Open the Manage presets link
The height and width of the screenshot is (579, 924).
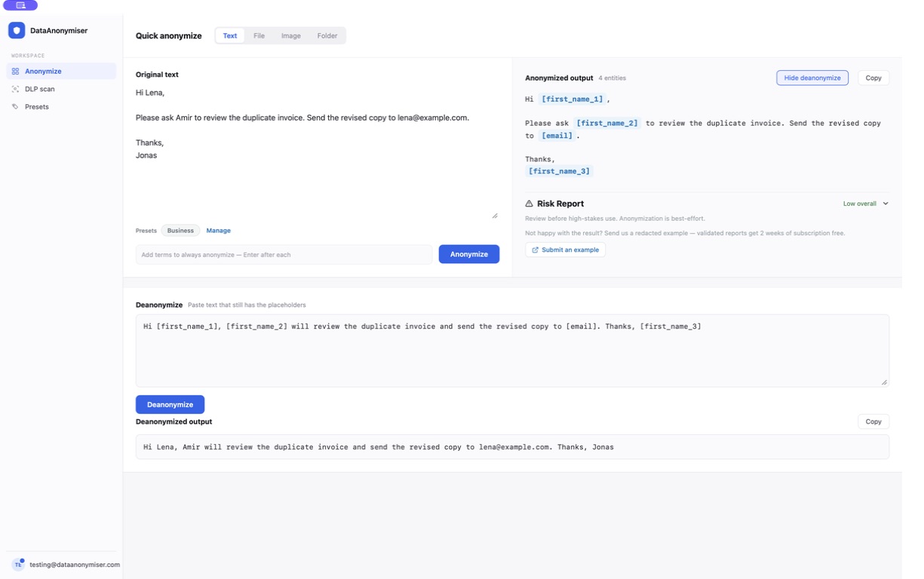click(218, 231)
